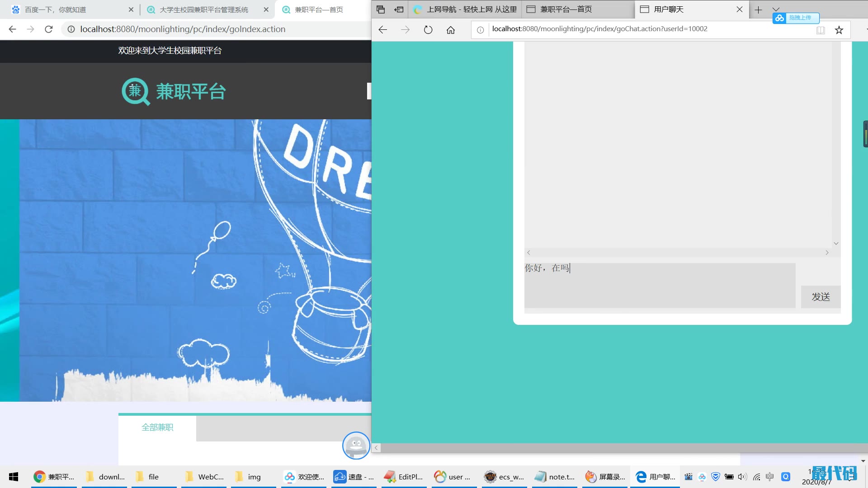868x488 pixels.
Task: Open the Windows Start menu
Action: (x=14, y=477)
